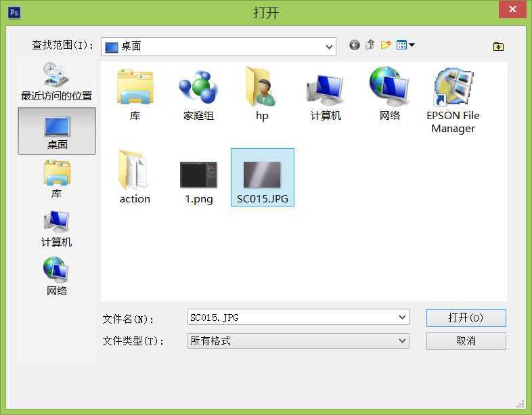Open 网络 in the left sidebar
Viewport: 532px width, 415px height.
57,277
